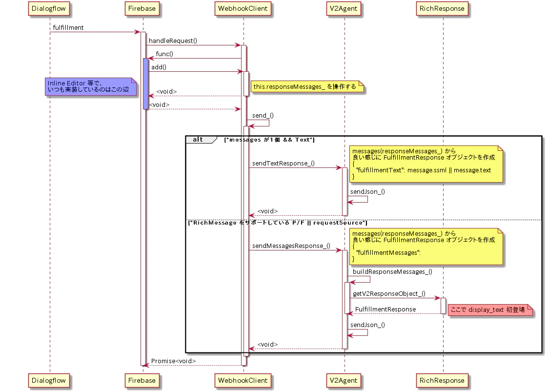Click the RichResponse participant box at the bottom
Viewport: 547px width, 392px height.
(442, 380)
